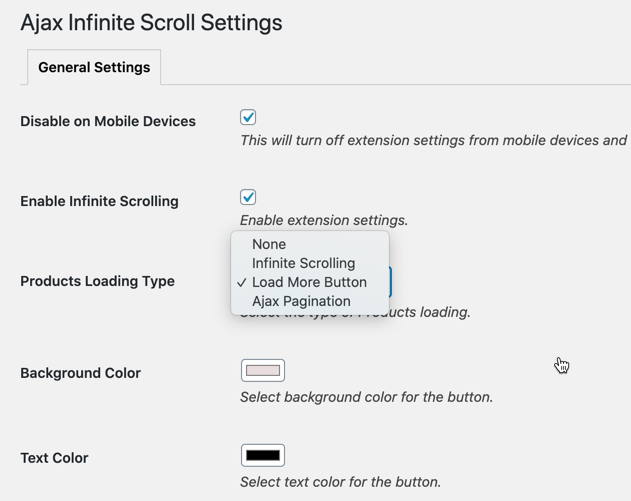Open the General Settings tab
Screen dimensions: 631x501
94,68
